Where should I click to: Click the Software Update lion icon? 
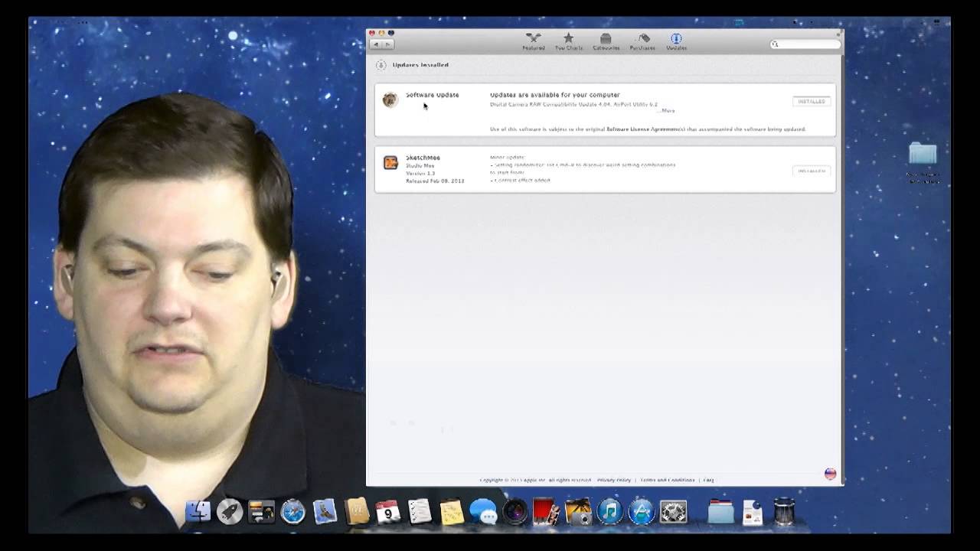390,99
